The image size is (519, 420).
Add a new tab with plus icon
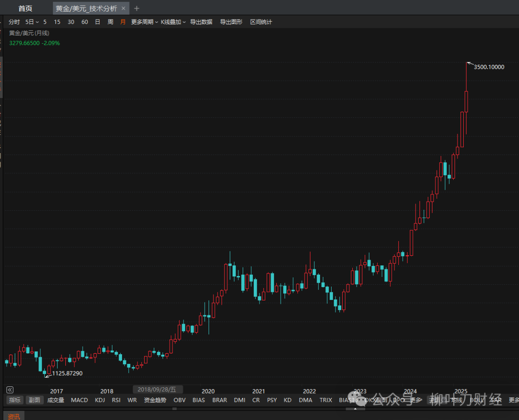[136, 8]
